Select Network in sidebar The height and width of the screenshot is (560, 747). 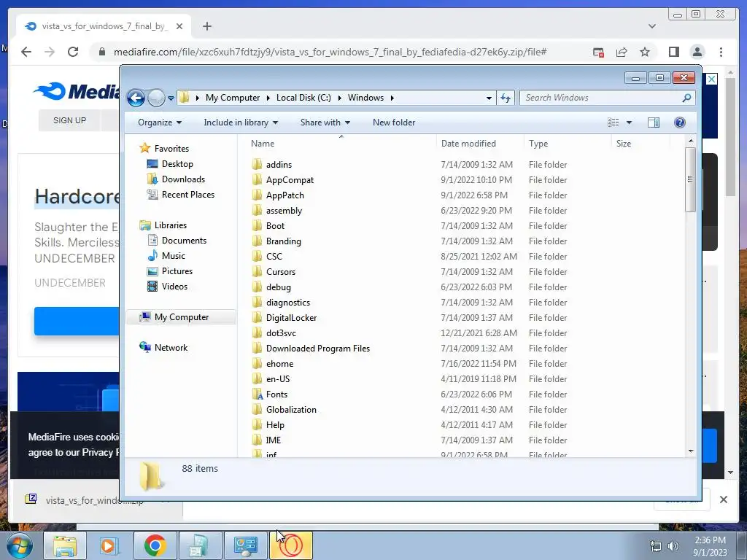pos(163,348)
